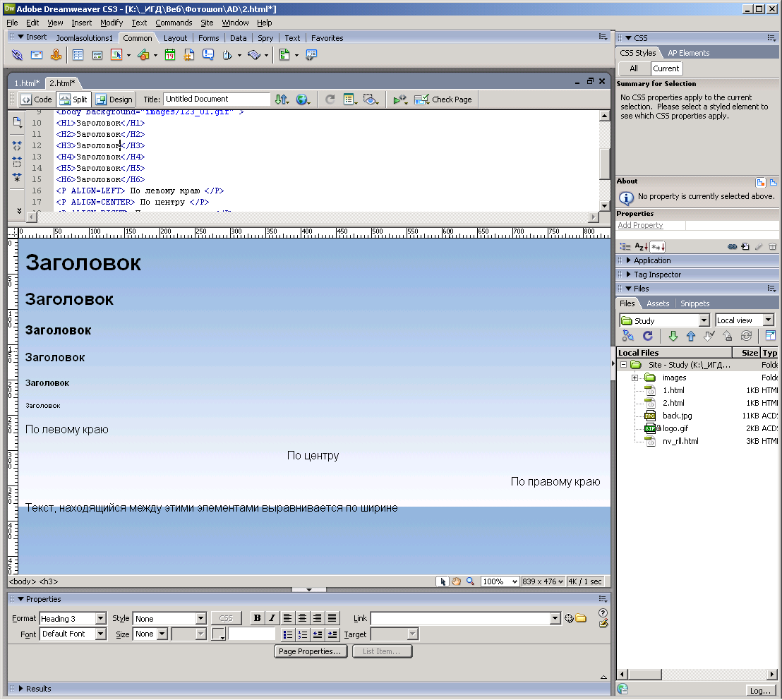Screen dimensions: 782x700
Task: Open the Study site dropdown
Action: pos(664,320)
